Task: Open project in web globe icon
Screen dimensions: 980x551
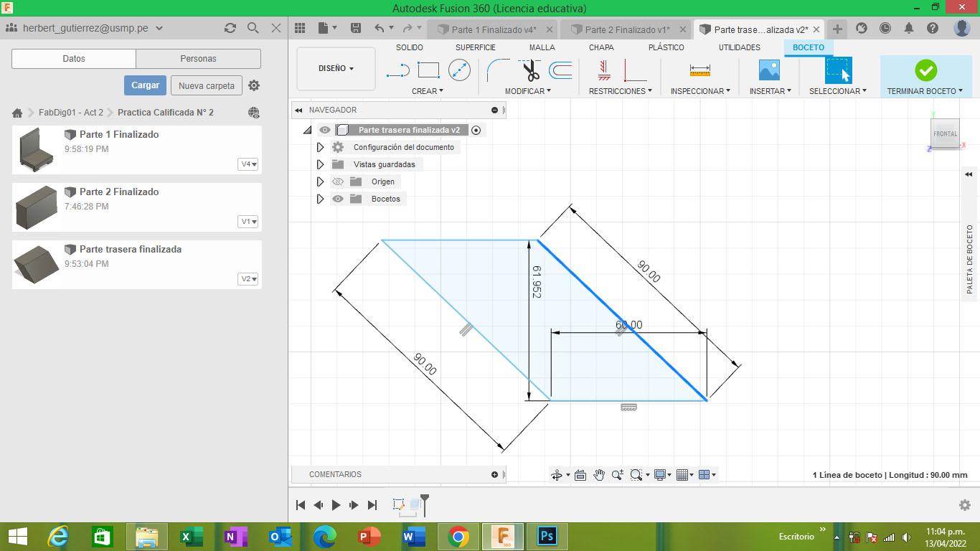Action: click(253, 113)
